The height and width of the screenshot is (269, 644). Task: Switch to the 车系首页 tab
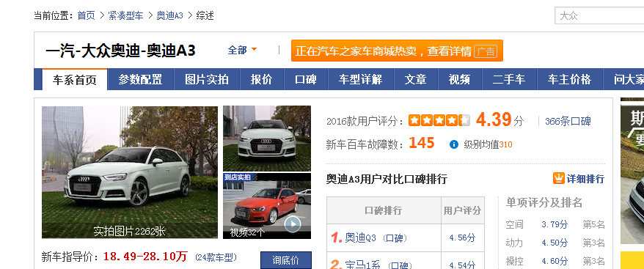(x=74, y=80)
